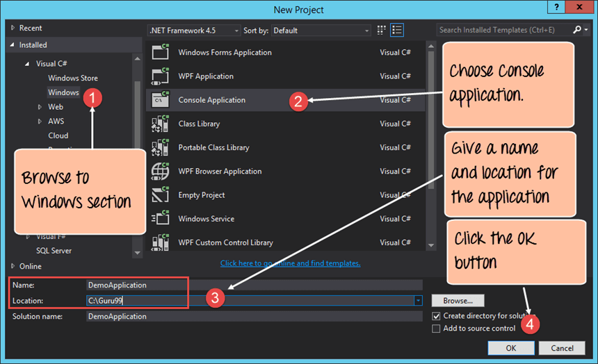Click the WPF Application template icon
This screenshot has height=364, width=598.
point(161,76)
